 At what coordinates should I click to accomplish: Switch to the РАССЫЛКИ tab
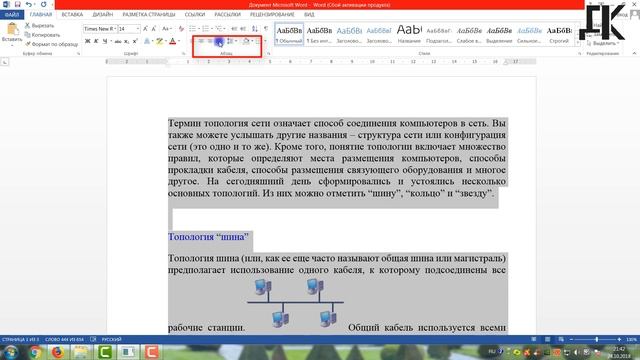(x=227, y=15)
